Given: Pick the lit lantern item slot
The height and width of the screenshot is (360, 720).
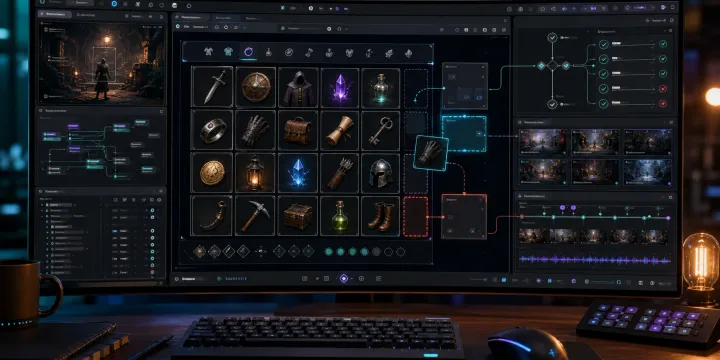Looking at the screenshot, I should click(255, 173).
